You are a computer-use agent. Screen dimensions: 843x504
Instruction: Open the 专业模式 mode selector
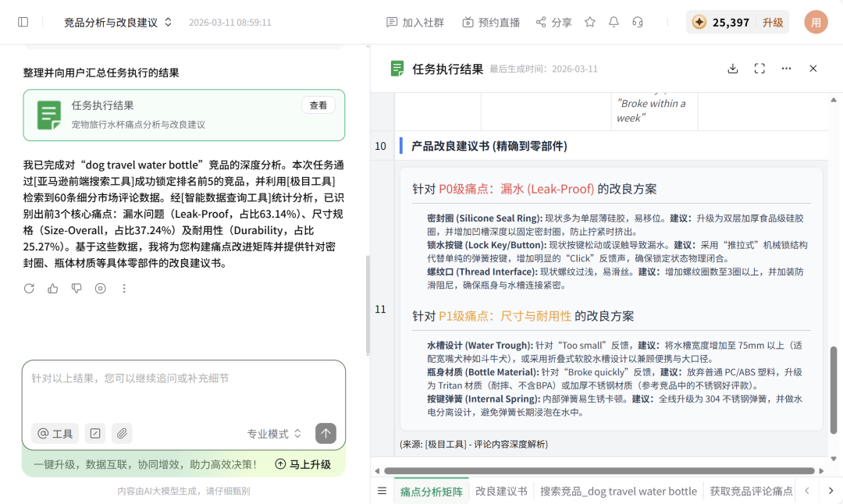pos(274,434)
